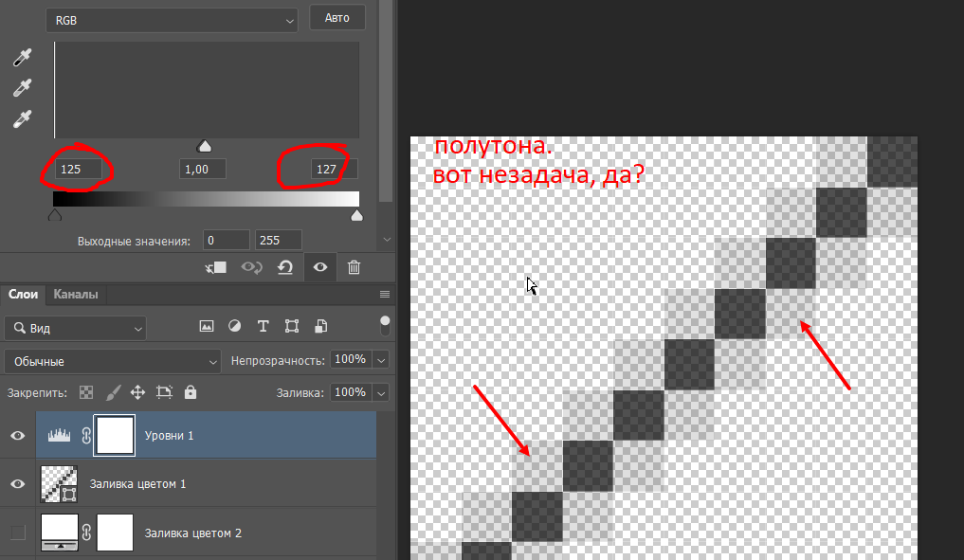Lock all with the padlock icon

(191, 392)
